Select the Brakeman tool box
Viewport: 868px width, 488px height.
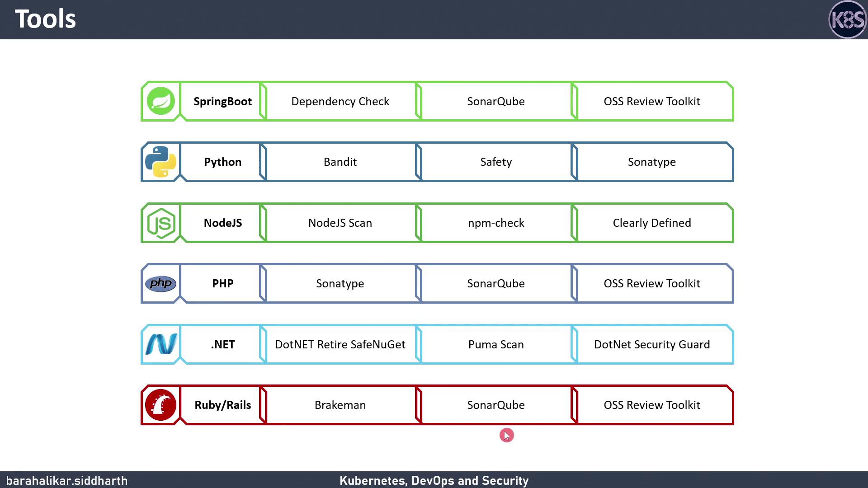point(340,405)
